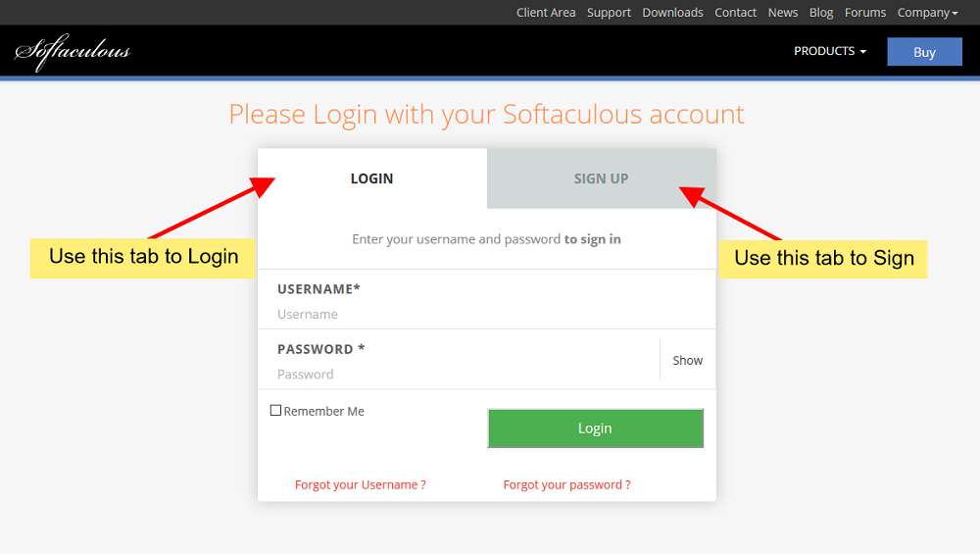The image size is (980, 554).
Task: Open Forgot your Username link
Action: coord(360,484)
